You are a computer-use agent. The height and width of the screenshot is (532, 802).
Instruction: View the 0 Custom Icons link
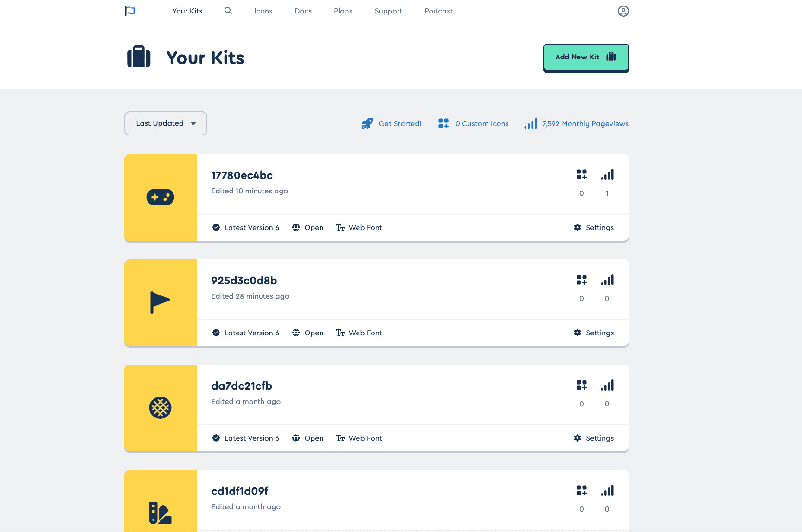(x=481, y=124)
